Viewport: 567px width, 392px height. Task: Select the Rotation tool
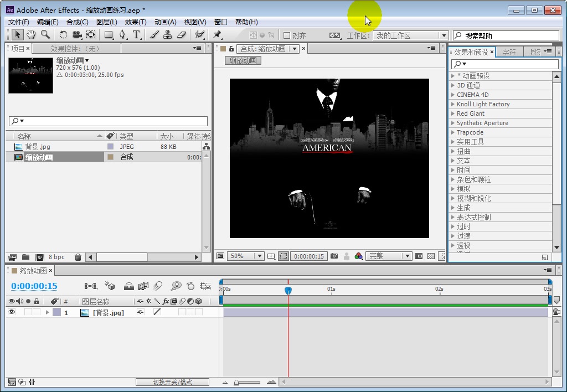coord(63,35)
